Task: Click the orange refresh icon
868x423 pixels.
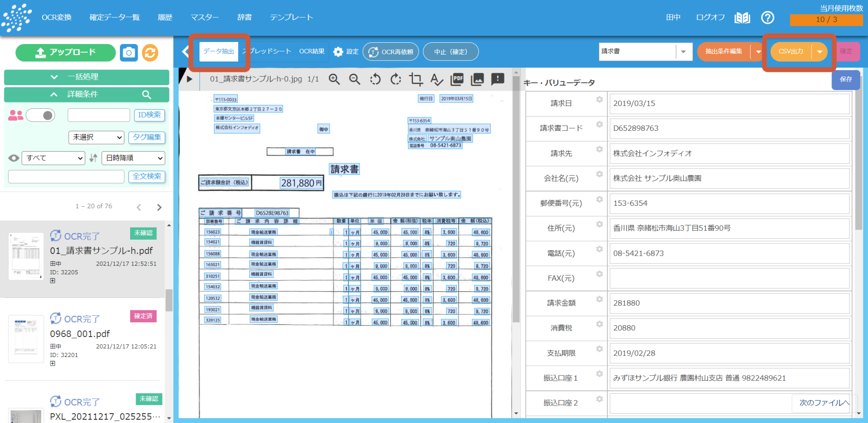Action: (x=150, y=53)
